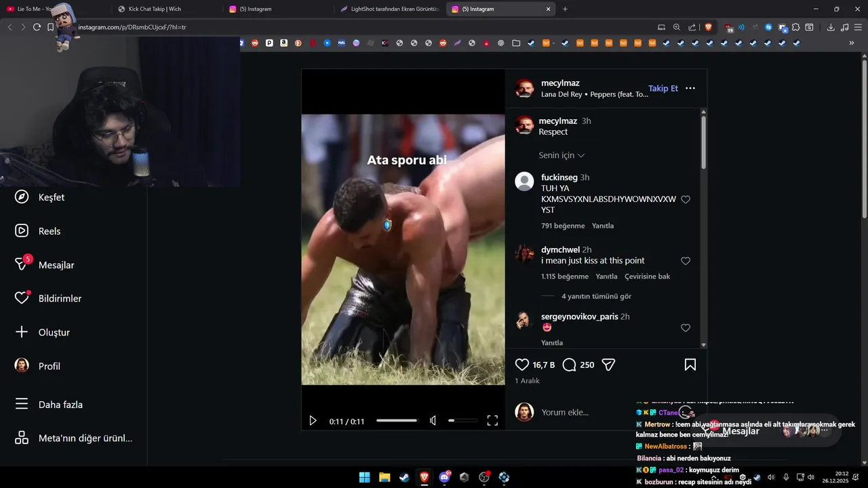Click the share page icon in address bar
Image resolution: width=868 pixels, height=488 pixels.
point(692,27)
